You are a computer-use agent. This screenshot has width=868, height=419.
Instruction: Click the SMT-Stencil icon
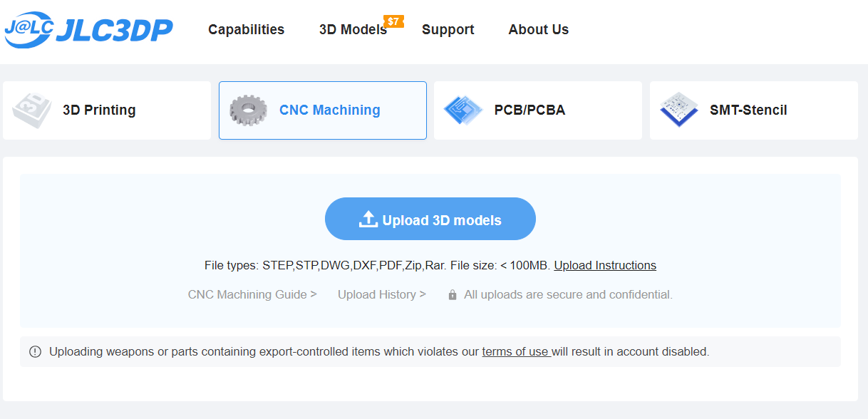click(x=678, y=110)
